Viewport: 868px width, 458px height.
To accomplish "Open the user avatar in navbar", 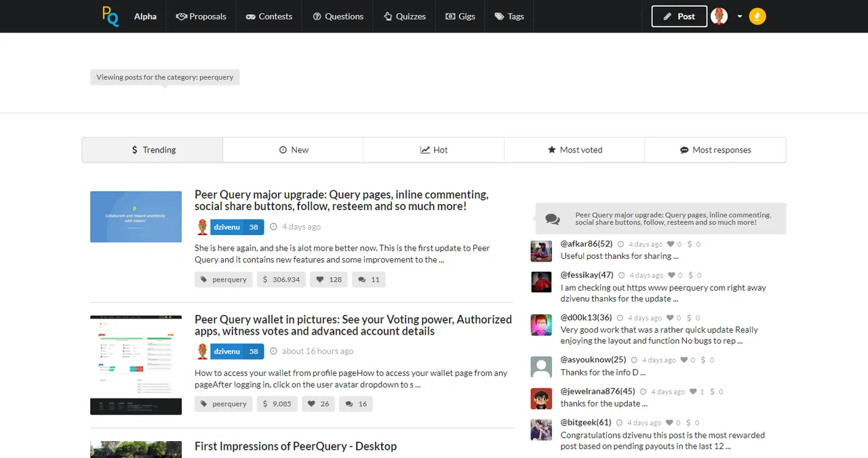I will click(x=719, y=16).
